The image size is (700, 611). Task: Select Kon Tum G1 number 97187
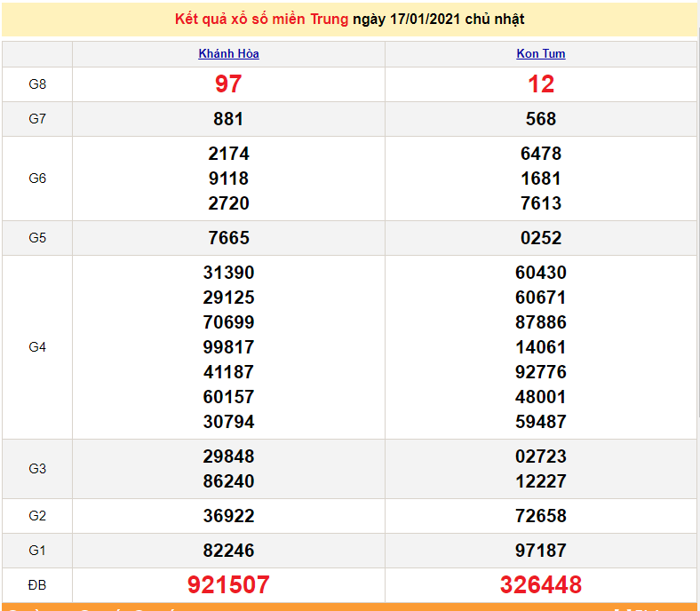(x=540, y=551)
